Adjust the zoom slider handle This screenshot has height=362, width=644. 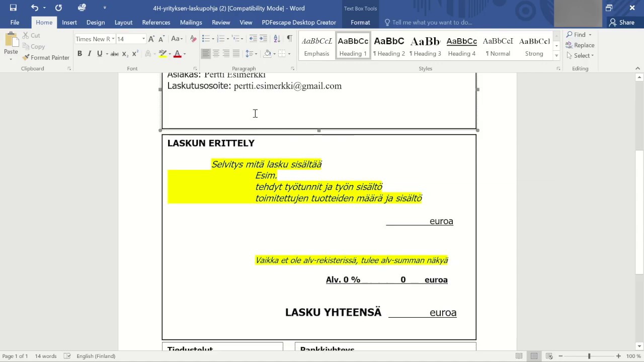point(589,356)
